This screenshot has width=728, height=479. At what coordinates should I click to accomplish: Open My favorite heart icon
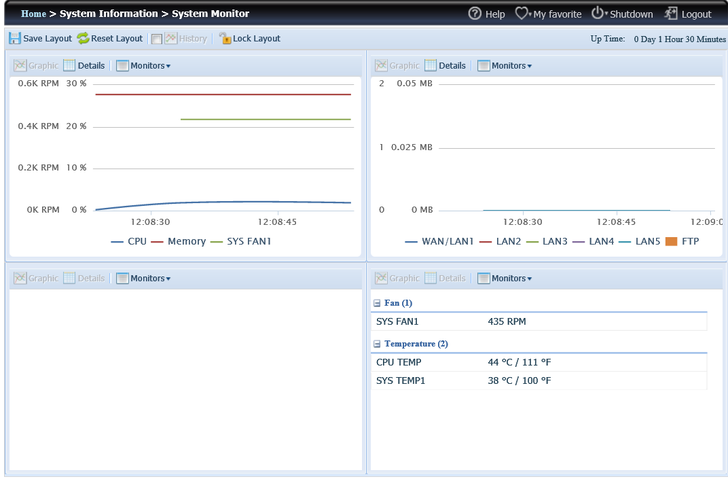click(x=522, y=14)
